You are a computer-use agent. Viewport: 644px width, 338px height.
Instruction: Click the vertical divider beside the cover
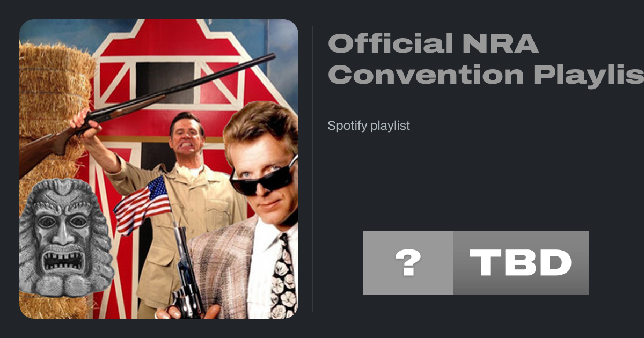tap(312, 169)
